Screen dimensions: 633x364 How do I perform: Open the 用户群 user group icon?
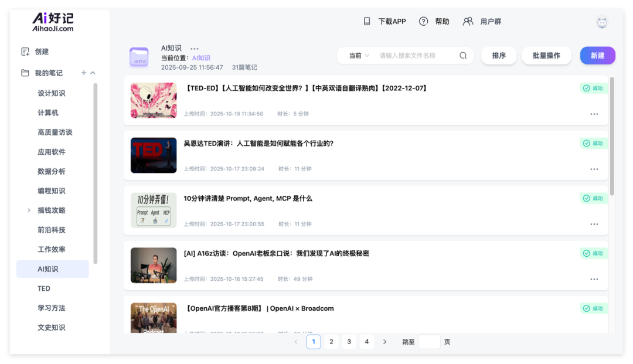click(x=468, y=21)
